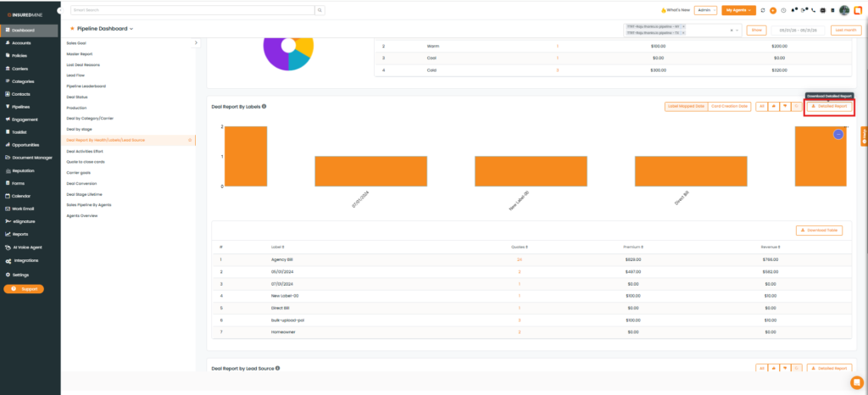Toggle to Card Creation Date

coord(729,106)
